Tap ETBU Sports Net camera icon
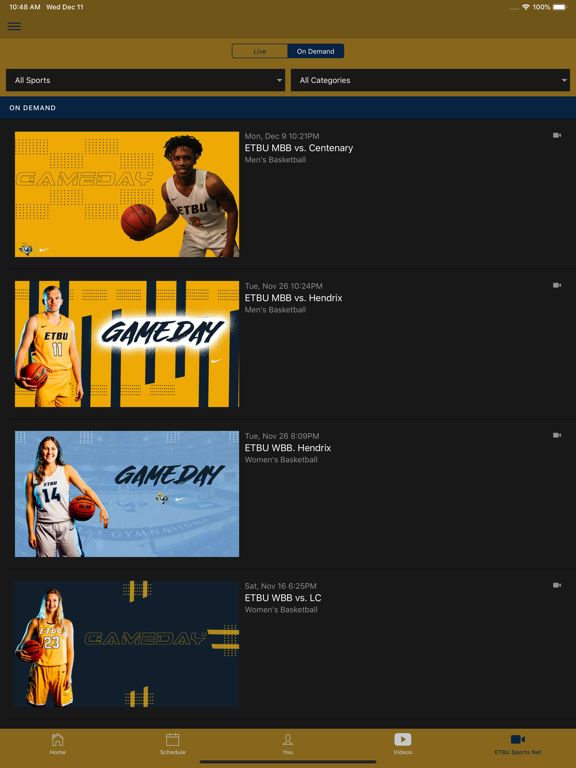The image size is (576, 768). (x=518, y=739)
